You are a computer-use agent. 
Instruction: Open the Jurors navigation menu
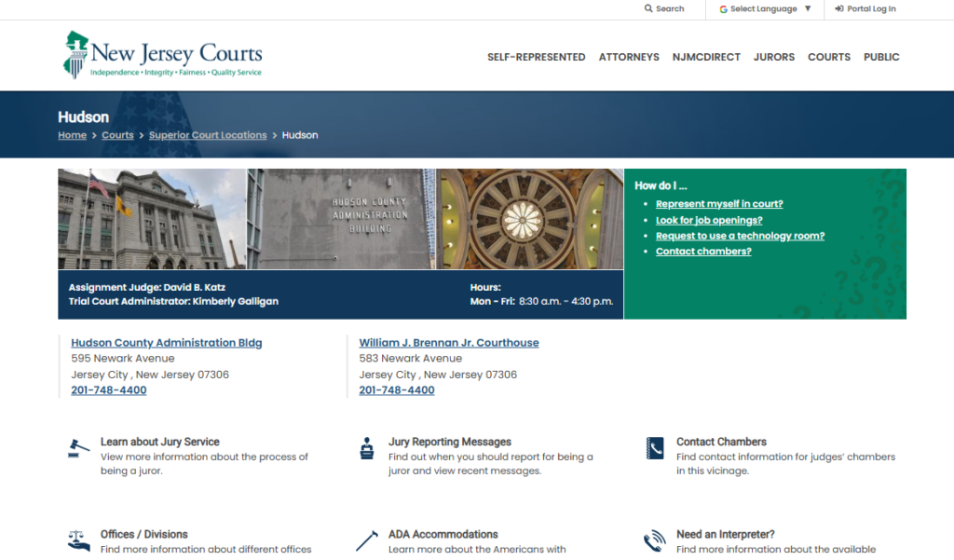(x=774, y=57)
